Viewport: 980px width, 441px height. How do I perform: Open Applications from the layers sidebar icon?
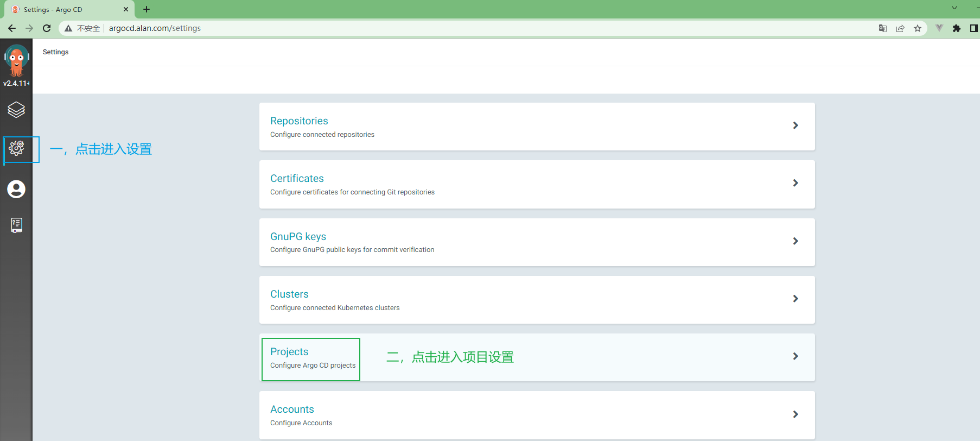pos(16,110)
